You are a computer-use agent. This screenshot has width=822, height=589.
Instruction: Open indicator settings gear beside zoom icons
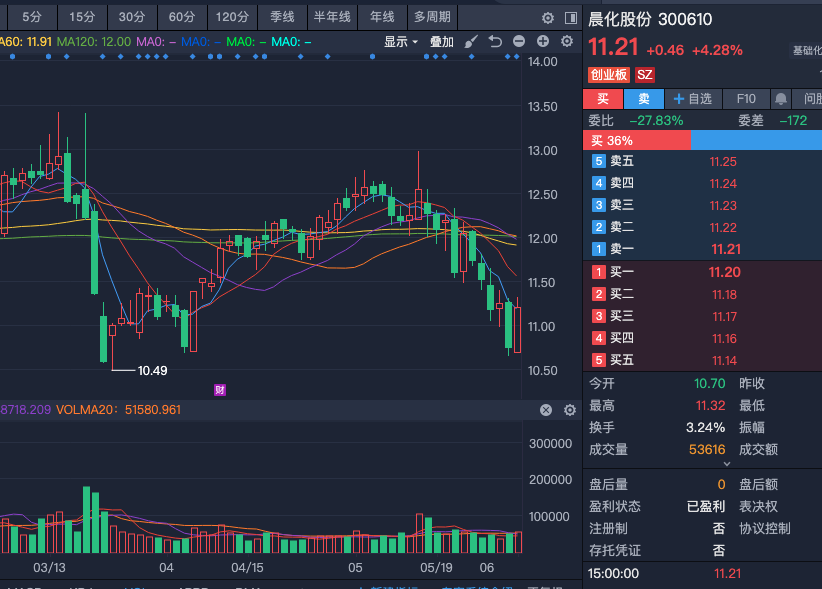pos(567,41)
